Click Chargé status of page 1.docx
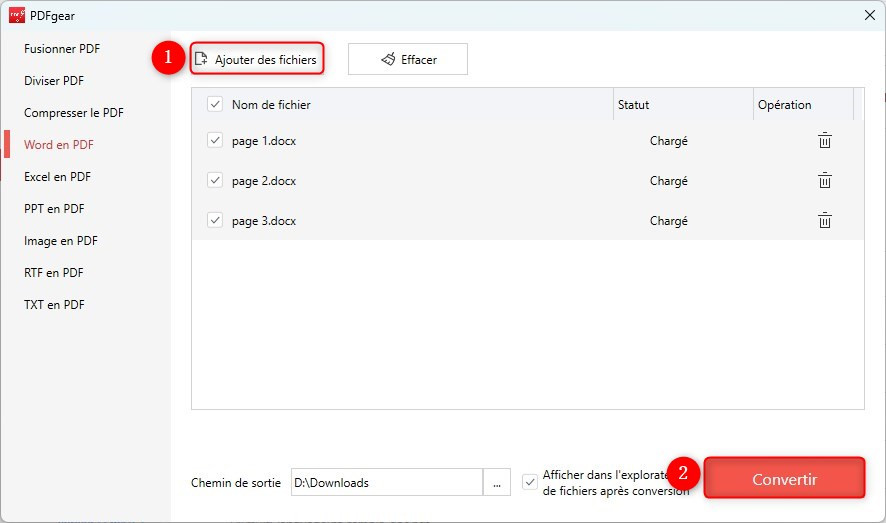This screenshot has width=886, height=523. pyautogui.click(x=668, y=141)
